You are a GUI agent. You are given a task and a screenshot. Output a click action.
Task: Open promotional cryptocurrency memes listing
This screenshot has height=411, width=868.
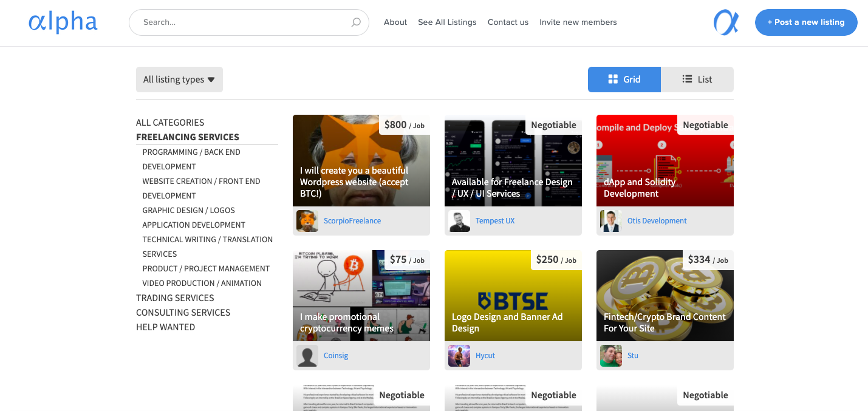coord(361,296)
